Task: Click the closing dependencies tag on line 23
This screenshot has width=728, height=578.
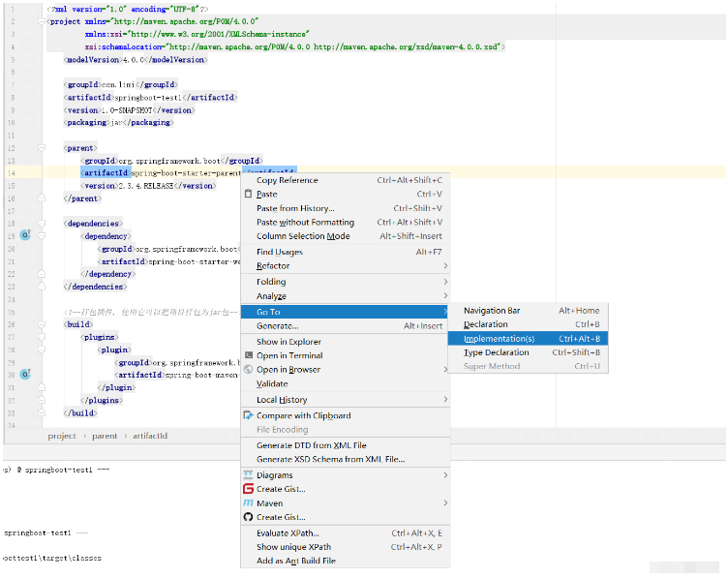Action: [95, 287]
